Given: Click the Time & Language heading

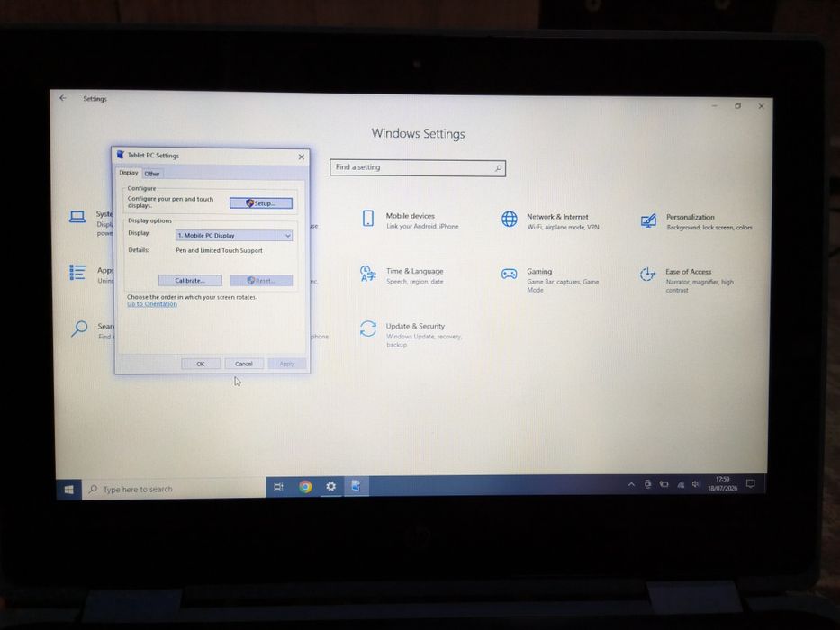Looking at the screenshot, I should (415, 271).
